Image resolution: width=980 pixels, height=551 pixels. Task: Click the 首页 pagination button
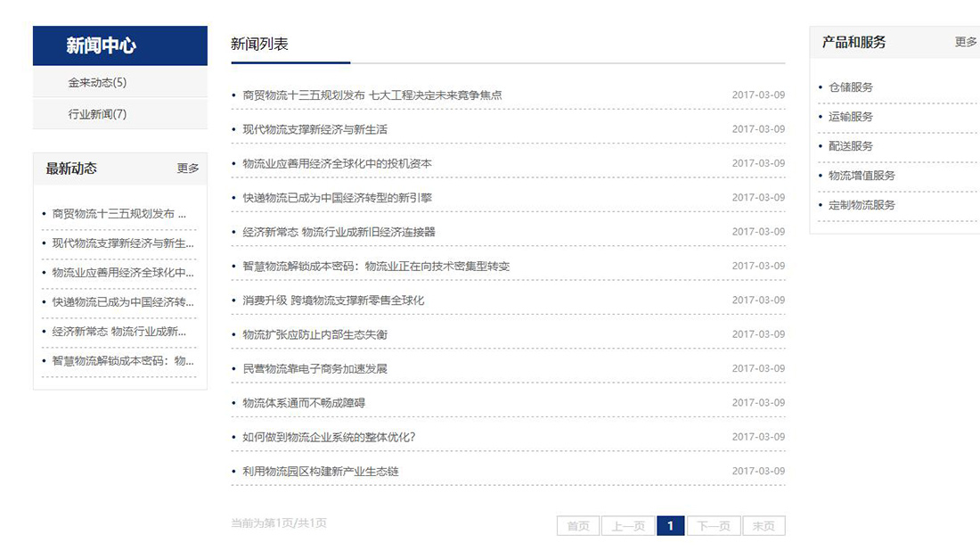coord(578,526)
